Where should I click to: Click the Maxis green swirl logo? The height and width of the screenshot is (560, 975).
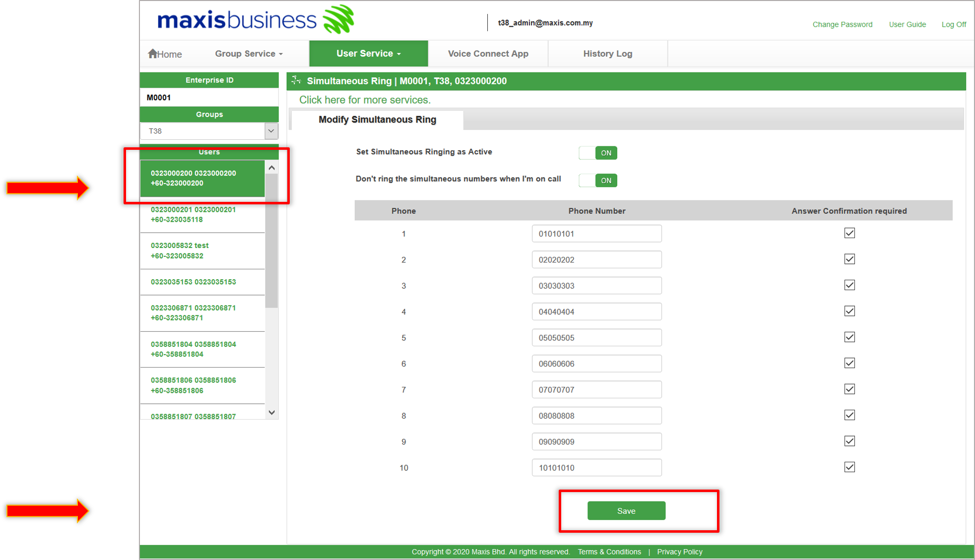tap(338, 20)
